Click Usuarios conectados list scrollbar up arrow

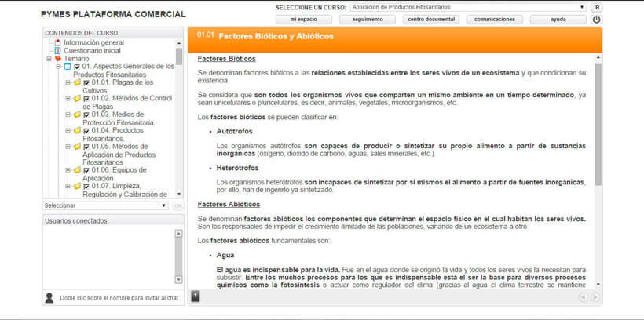pyautogui.click(x=178, y=234)
